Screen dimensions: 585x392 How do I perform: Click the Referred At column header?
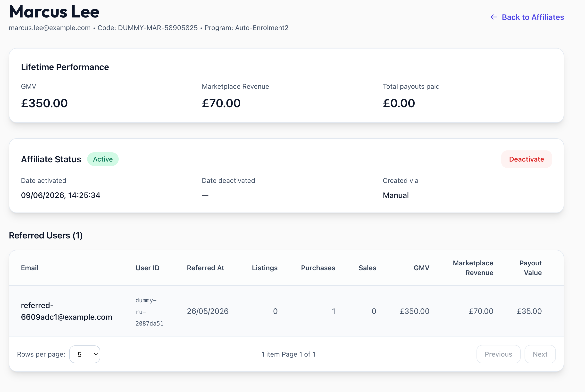tap(205, 268)
